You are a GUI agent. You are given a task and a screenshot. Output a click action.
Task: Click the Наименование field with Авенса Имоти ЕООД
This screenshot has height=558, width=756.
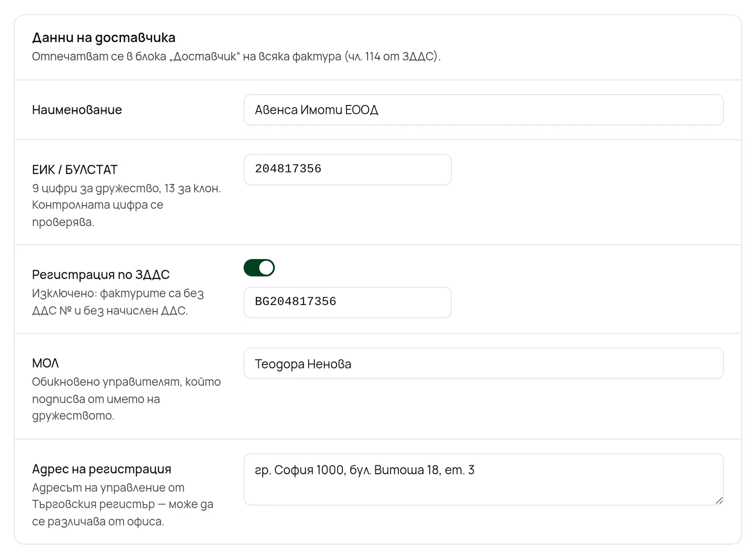(x=483, y=110)
